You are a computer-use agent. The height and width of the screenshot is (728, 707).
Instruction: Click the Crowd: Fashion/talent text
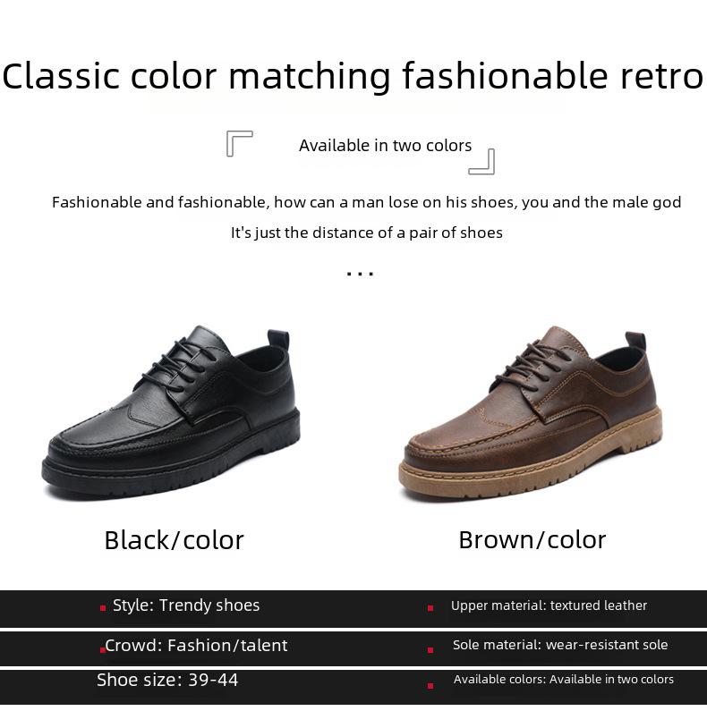(x=197, y=646)
